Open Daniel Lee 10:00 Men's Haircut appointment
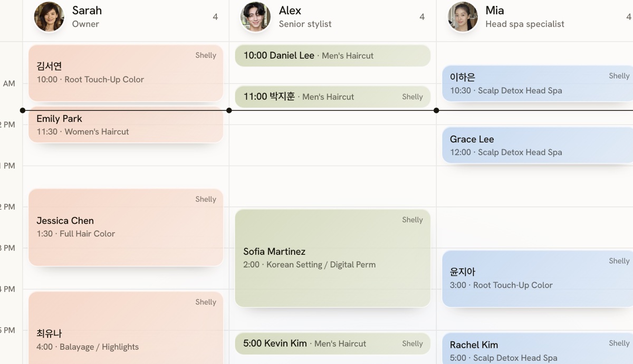This screenshot has width=633, height=364. pos(333,55)
